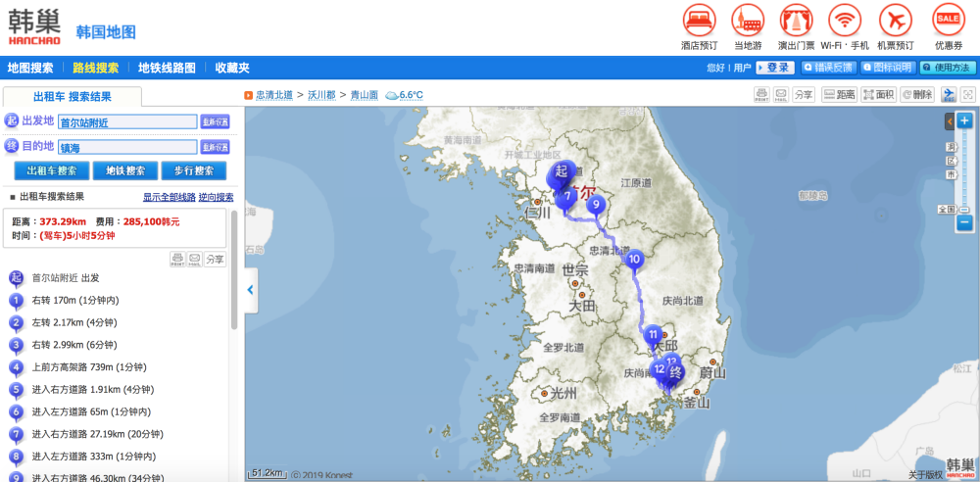Switch to the 地图搜索 tab
The width and height of the screenshot is (980, 482).
click(30, 68)
